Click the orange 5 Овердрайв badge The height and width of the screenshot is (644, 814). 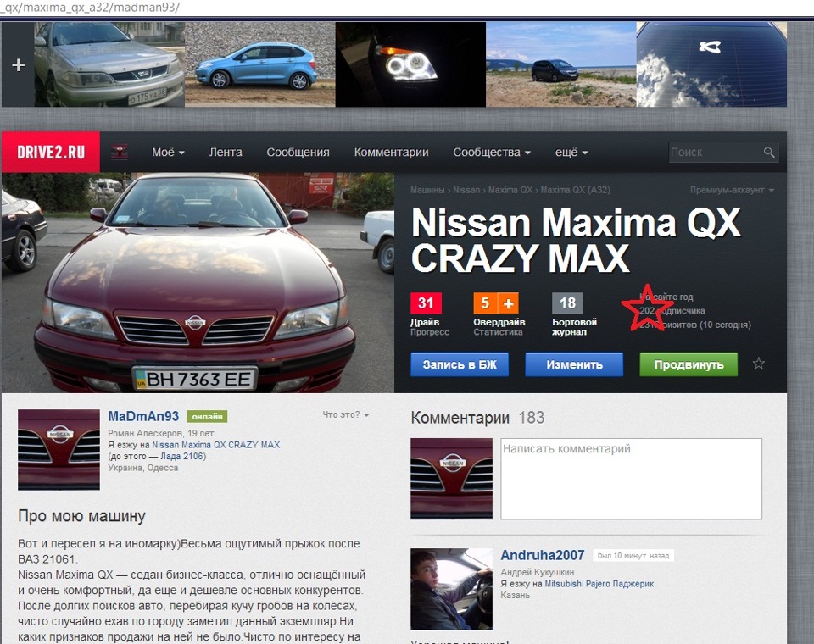[485, 303]
